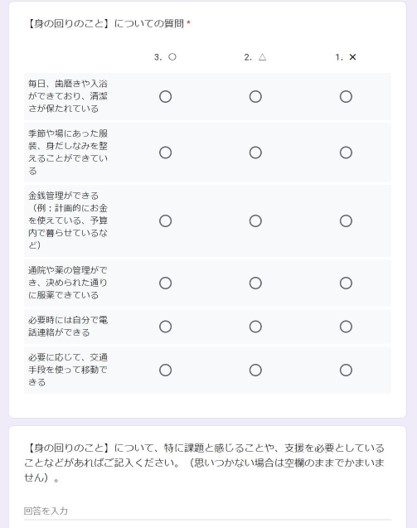This screenshot has height=528, width=417.
Task: Choose △ for 交通手段 transportation row
Action: 255,370
